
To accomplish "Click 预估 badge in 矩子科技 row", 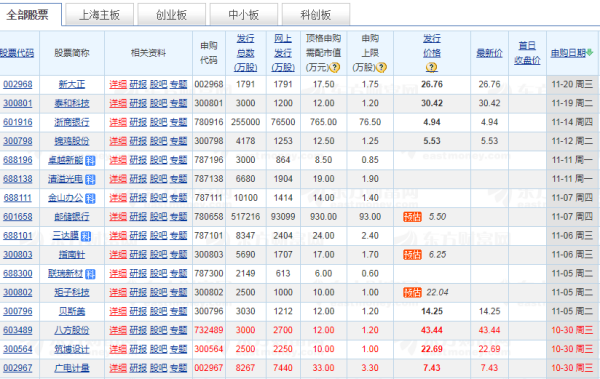I will click(412, 293).
